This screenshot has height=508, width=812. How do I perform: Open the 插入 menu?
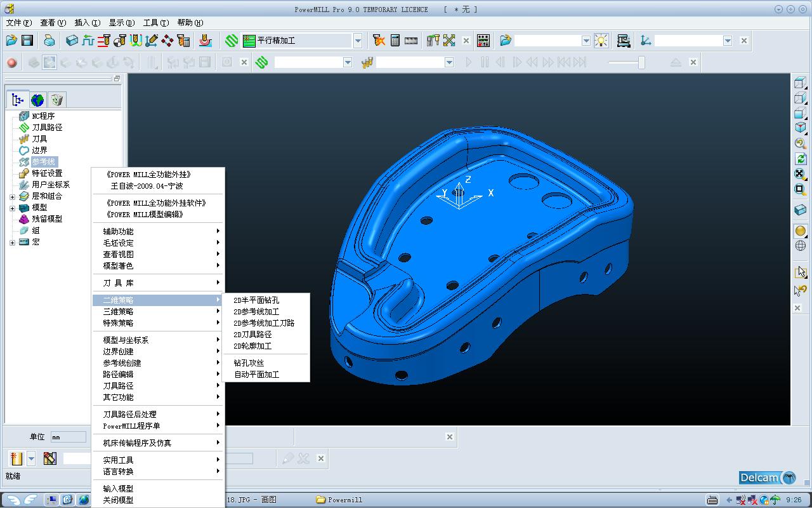(x=87, y=23)
